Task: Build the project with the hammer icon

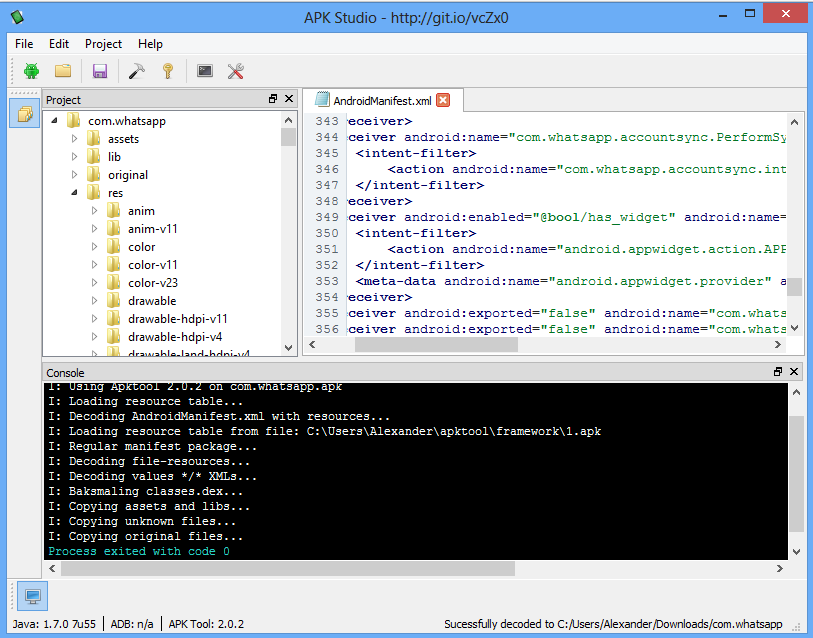Action: click(136, 71)
